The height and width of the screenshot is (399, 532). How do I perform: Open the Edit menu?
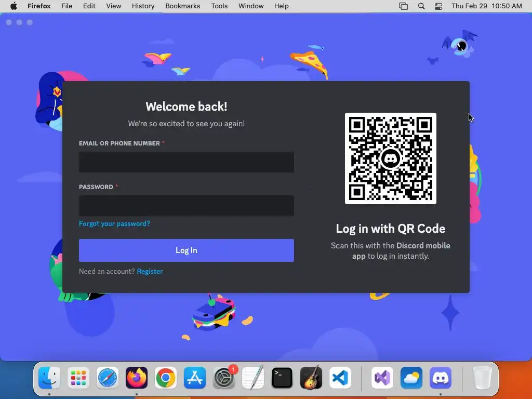pyautogui.click(x=89, y=6)
